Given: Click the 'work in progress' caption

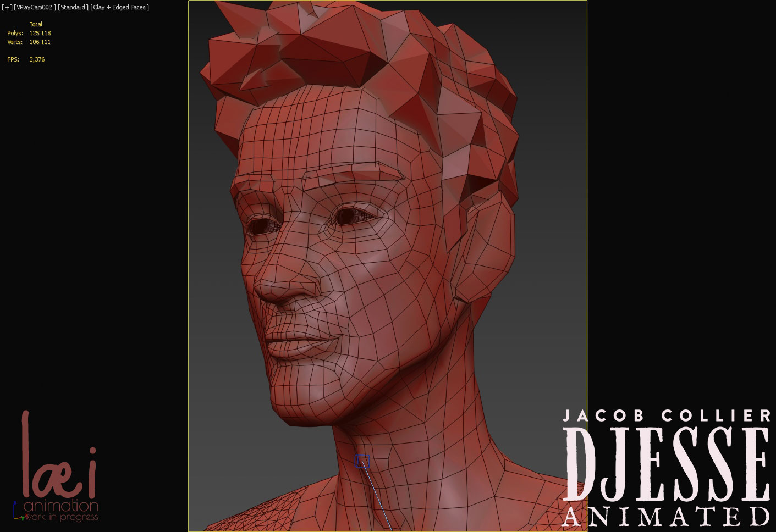Looking at the screenshot, I should (x=62, y=517).
